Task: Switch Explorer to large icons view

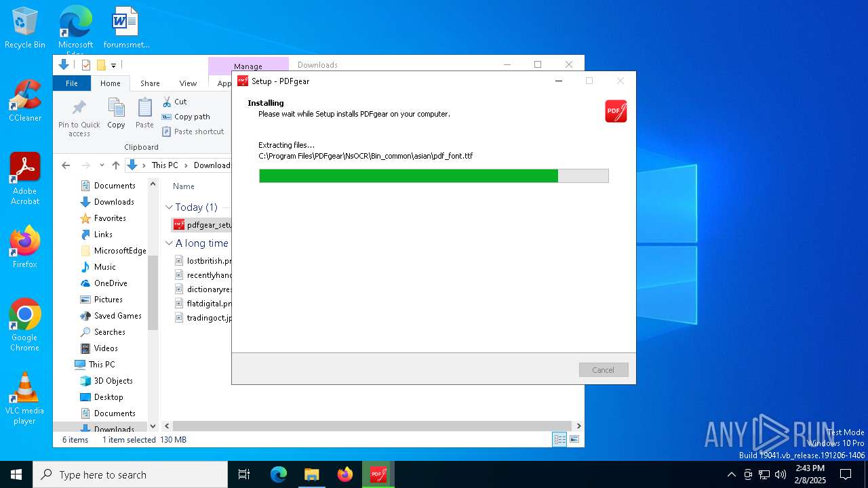Action: (x=574, y=440)
